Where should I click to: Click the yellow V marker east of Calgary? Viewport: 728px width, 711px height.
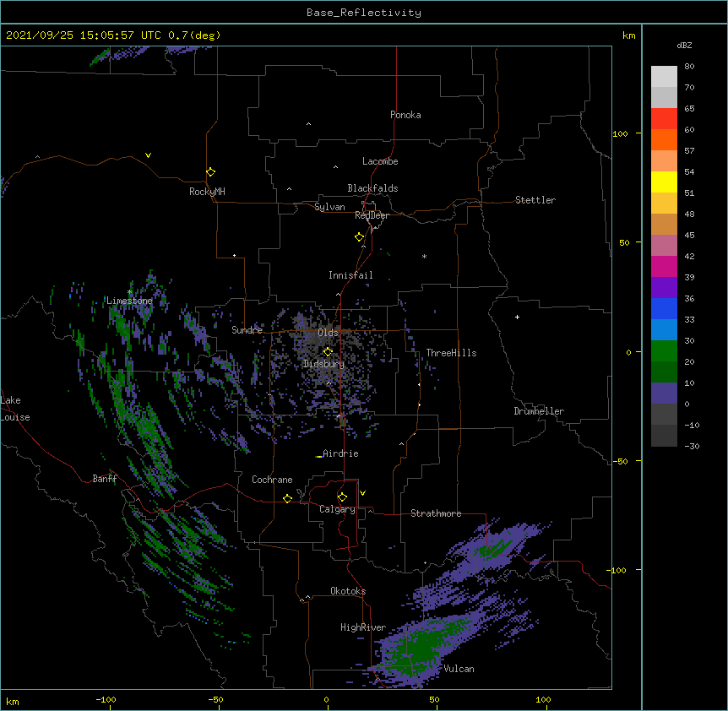coord(362,493)
